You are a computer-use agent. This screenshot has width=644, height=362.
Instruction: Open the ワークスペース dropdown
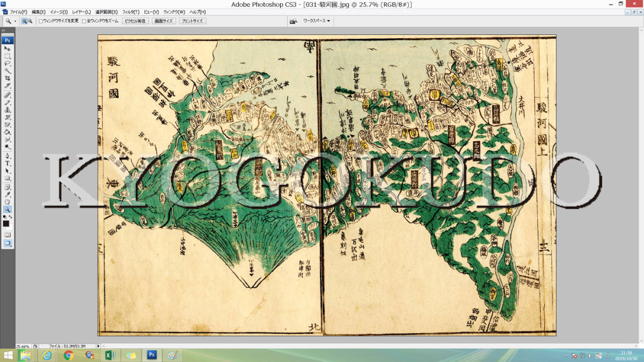point(317,21)
